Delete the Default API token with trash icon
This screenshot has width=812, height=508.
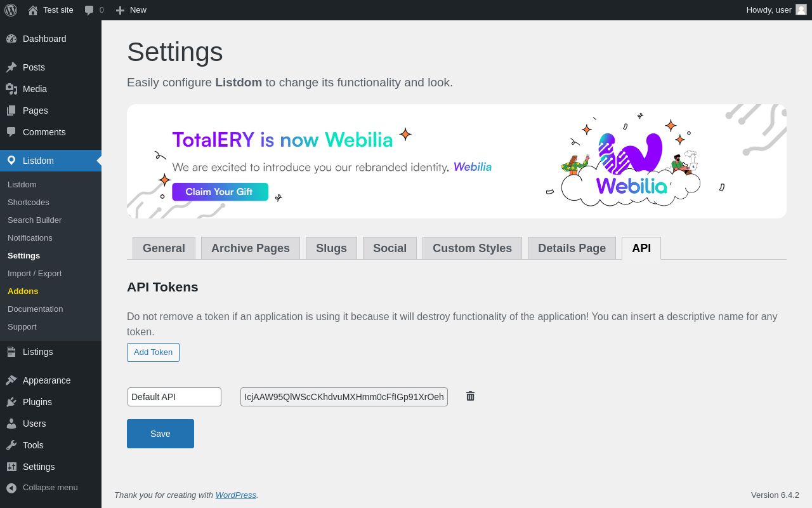pos(470,396)
